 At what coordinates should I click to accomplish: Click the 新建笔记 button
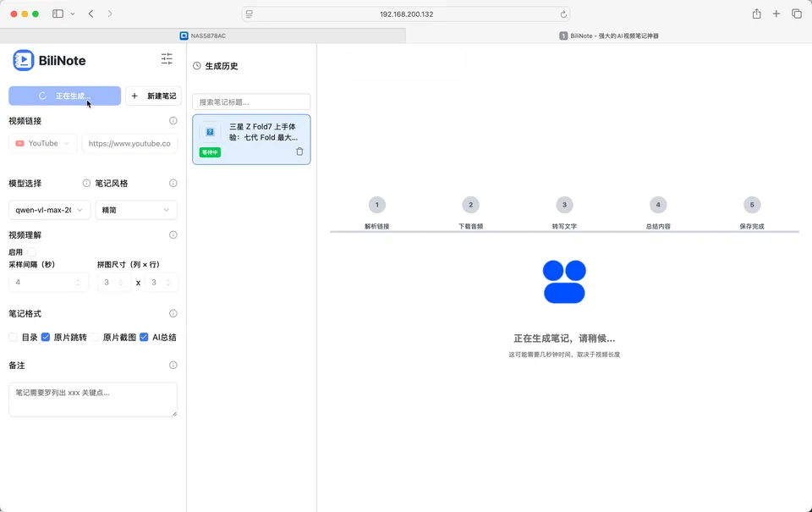click(x=154, y=96)
